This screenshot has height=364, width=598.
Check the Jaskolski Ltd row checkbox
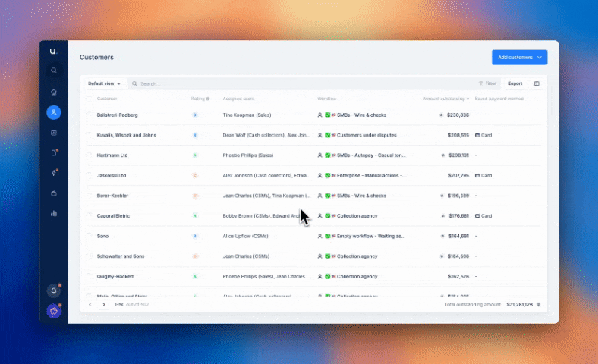pyautogui.click(x=89, y=175)
